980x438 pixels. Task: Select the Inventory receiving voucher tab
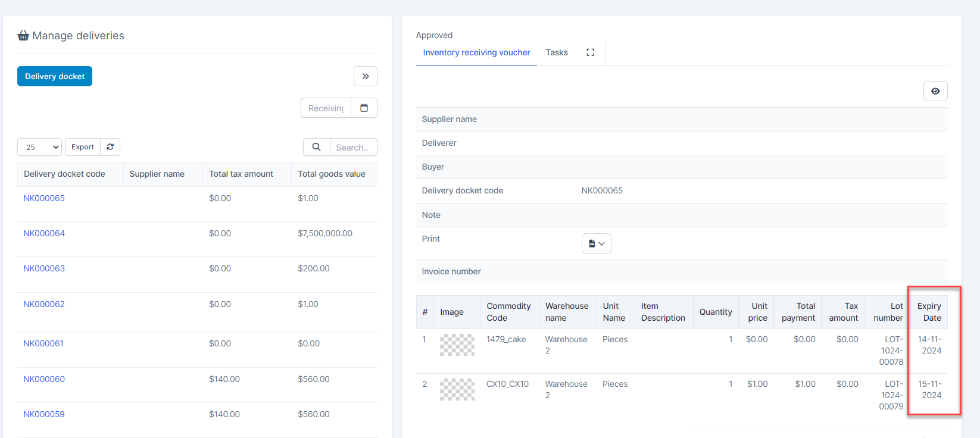click(x=476, y=52)
